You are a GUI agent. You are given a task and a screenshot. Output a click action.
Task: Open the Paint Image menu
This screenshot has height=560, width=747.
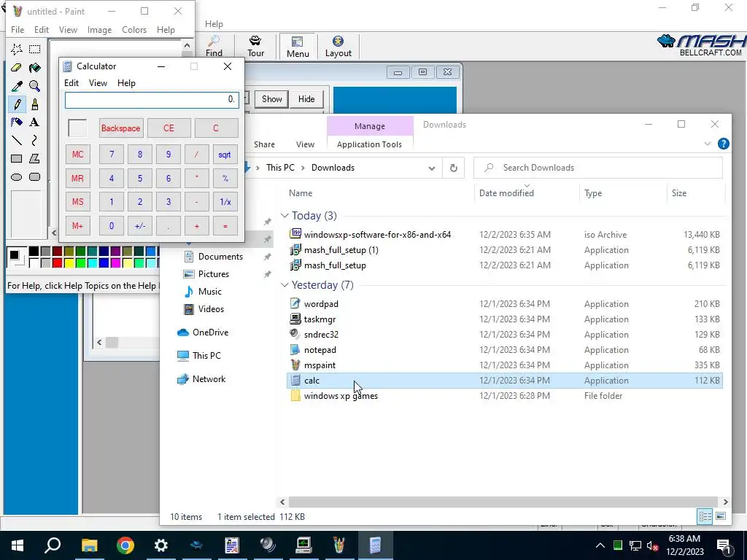coord(99,29)
